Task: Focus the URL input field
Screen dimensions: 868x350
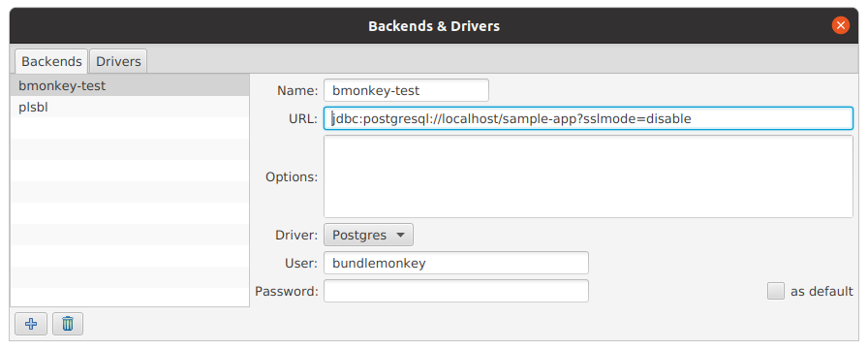Action: point(588,118)
